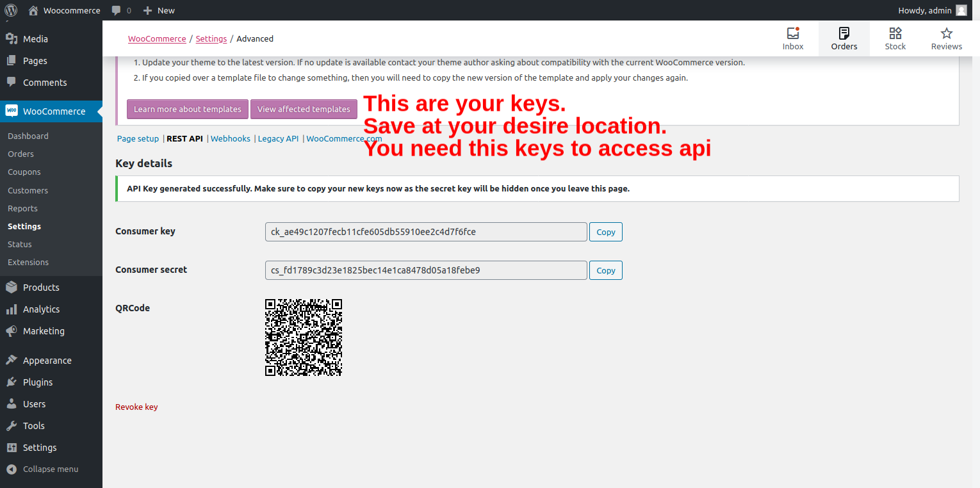The height and width of the screenshot is (488, 980).
Task: Click the WordPress logo icon
Action: click(x=11, y=10)
